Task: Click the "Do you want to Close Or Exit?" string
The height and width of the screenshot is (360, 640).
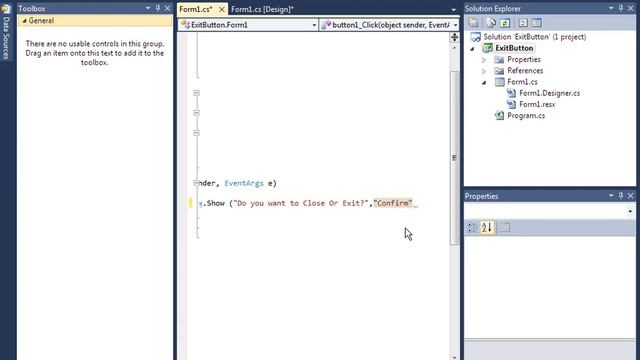Action: (x=301, y=203)
